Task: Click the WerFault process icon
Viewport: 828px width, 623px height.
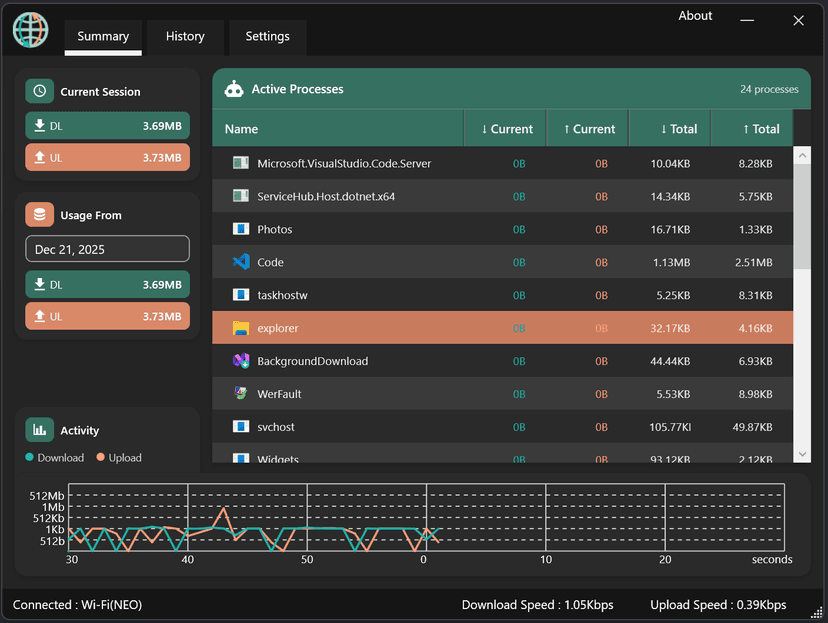Action: click(241, 393)
